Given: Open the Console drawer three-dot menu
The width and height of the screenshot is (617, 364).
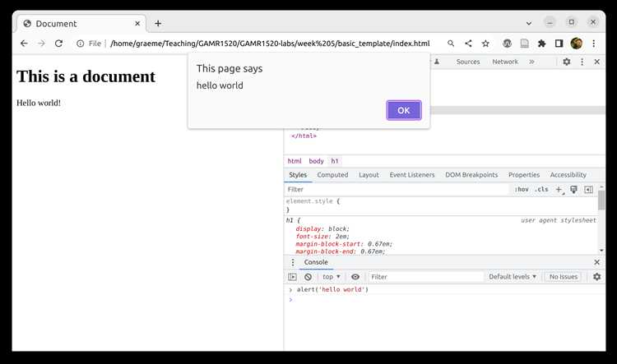Looking at the screenshot, I should [292, 262].
